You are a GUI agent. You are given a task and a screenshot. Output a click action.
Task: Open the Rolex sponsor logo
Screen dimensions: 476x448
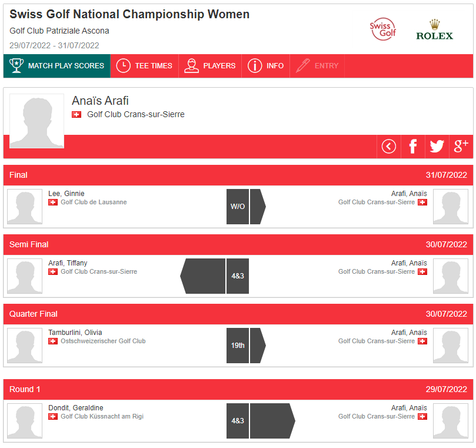(434, 30)
